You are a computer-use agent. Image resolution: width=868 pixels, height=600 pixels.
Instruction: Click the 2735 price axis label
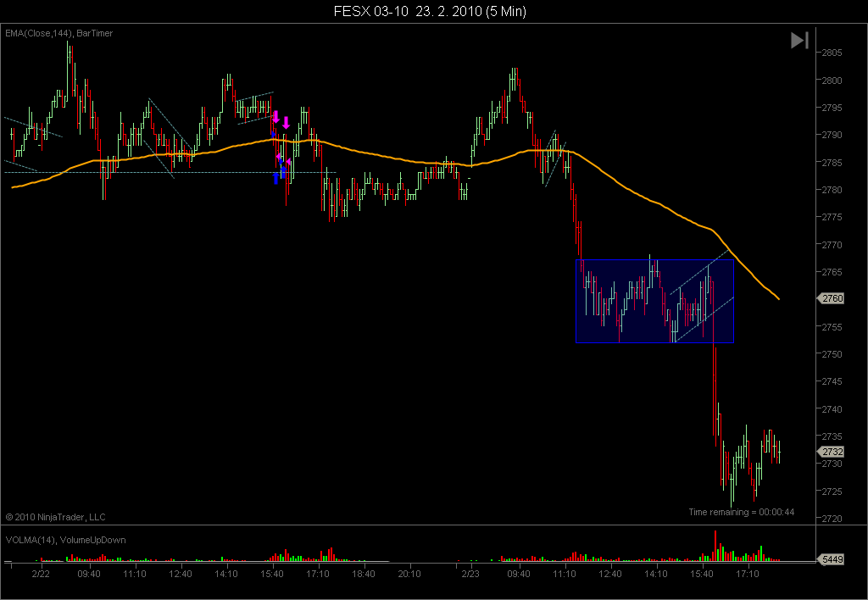click(x=832, y=436)
